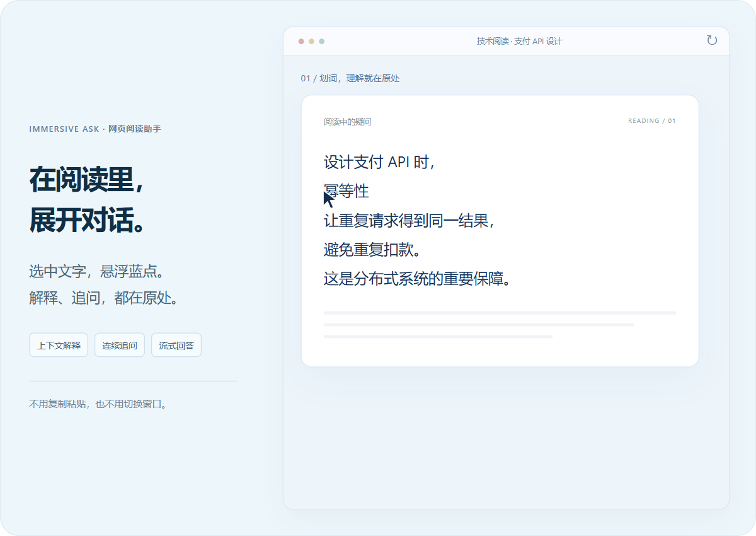The image size is (756, 536).
Task: Click the headline 展开对话。
Action: click(87, 220)
